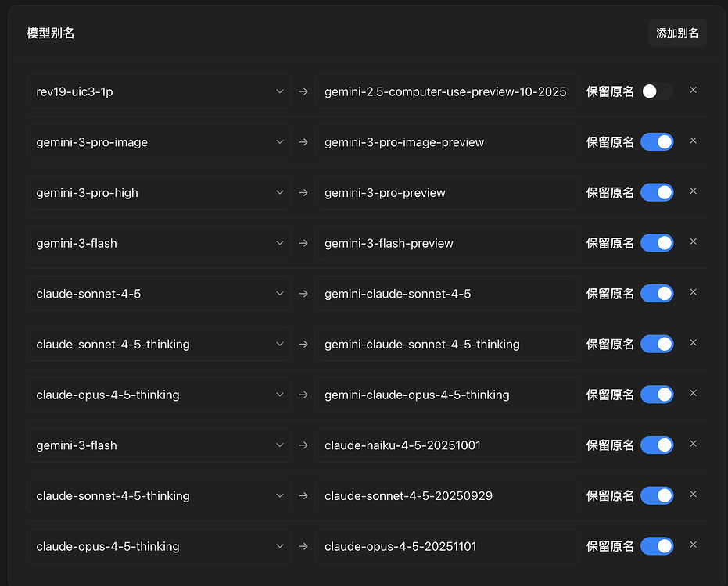Edit the claude-opus-4-5-20251101 alias field

(x=447, y=547)
